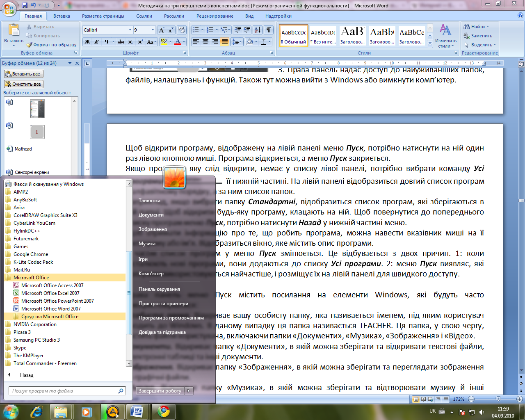
Task: Click the Save icon in the Quick Access Toolbar
Action: 25,5
